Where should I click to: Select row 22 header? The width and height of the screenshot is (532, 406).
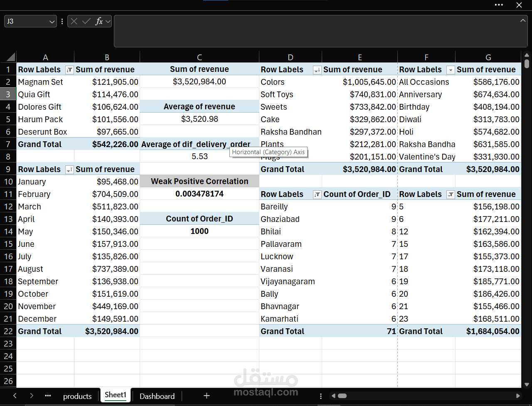click(x=8, y=331)
